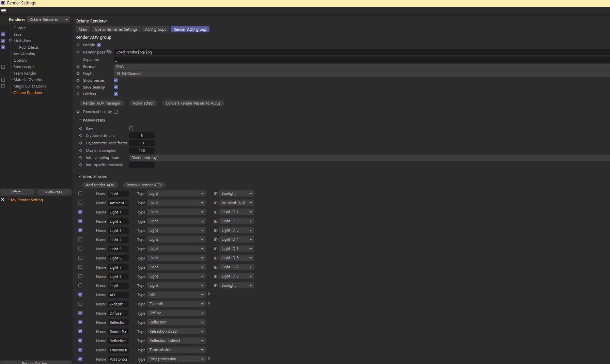Open the Depth dropdown set to 16 Bit/Channel

[x=362, y=74]
